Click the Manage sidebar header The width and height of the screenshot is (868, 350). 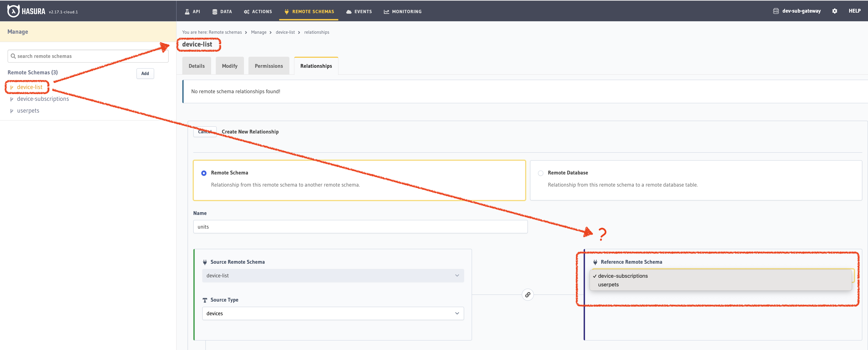click(18, 32)
